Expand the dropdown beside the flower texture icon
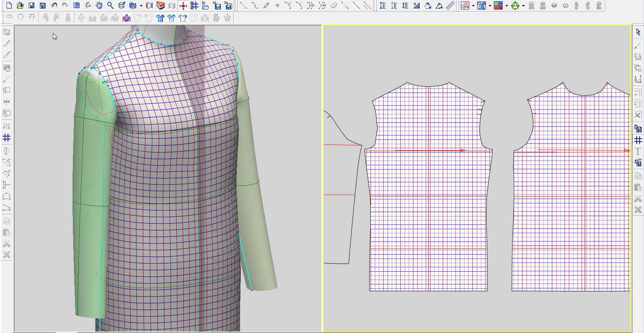The image size is (644, 333). pyautogui.click(x=473, y=6)
